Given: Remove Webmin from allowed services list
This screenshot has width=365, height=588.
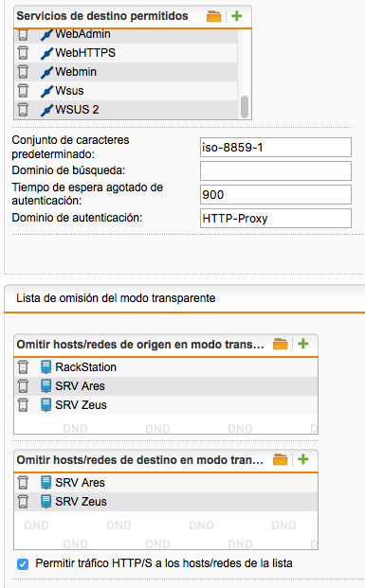Looking at the screenshot, I should tap(23, 72).
